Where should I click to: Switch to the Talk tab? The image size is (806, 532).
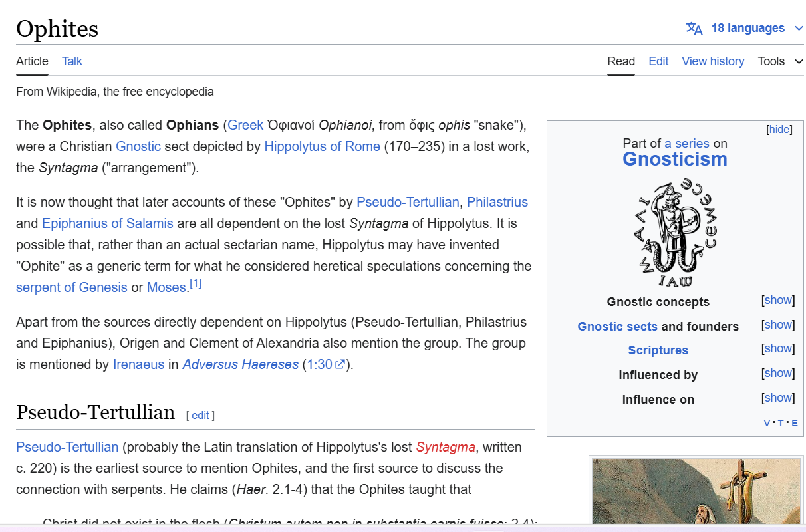(72, 61)
